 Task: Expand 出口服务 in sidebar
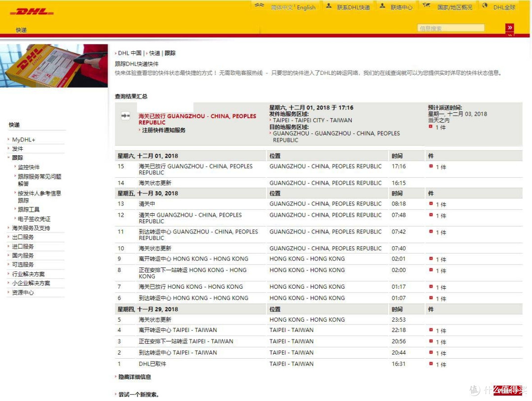coord(23,237)
